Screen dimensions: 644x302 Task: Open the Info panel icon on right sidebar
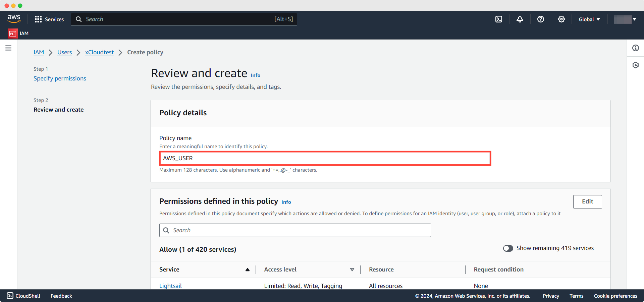pyautogui.click(x=636, y=48)
